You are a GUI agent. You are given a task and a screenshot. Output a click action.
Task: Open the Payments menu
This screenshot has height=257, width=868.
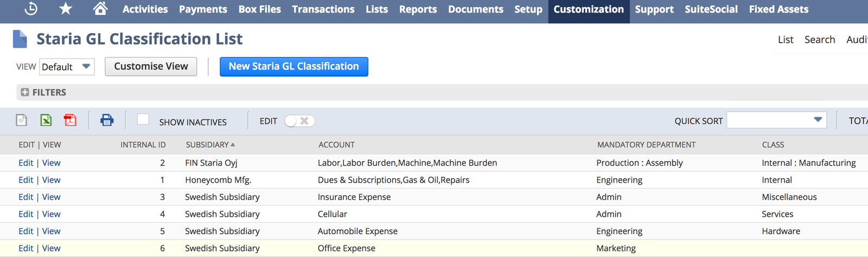(x=203, y=9)
